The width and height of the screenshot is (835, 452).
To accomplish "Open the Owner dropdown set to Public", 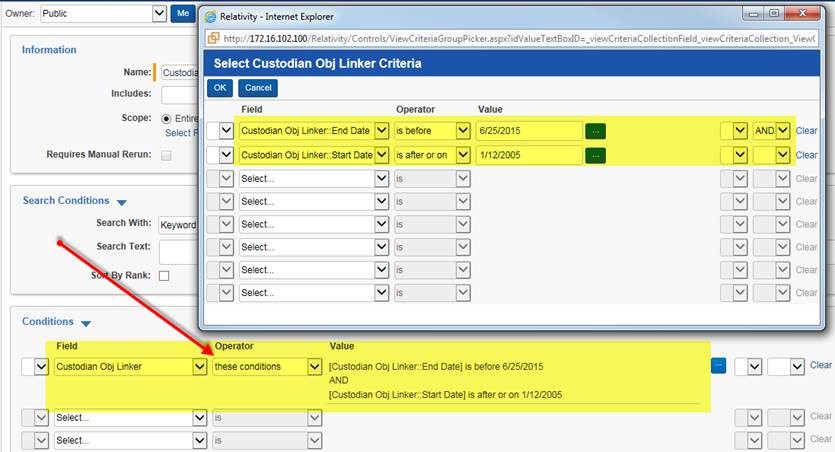I will pos(103,13).
